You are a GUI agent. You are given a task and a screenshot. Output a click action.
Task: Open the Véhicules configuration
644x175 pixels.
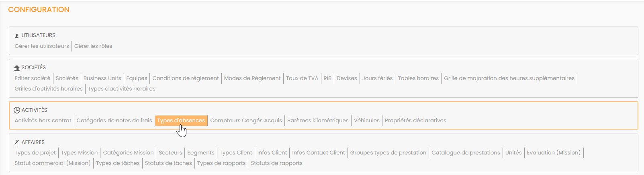pyautogui.click(x=366, y=121)
